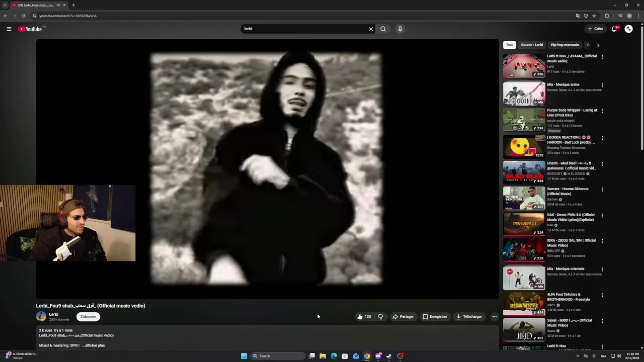This screenshot has height=362, width=644.
Task: Run the search with the magnifier button
Action: (383, 29)
